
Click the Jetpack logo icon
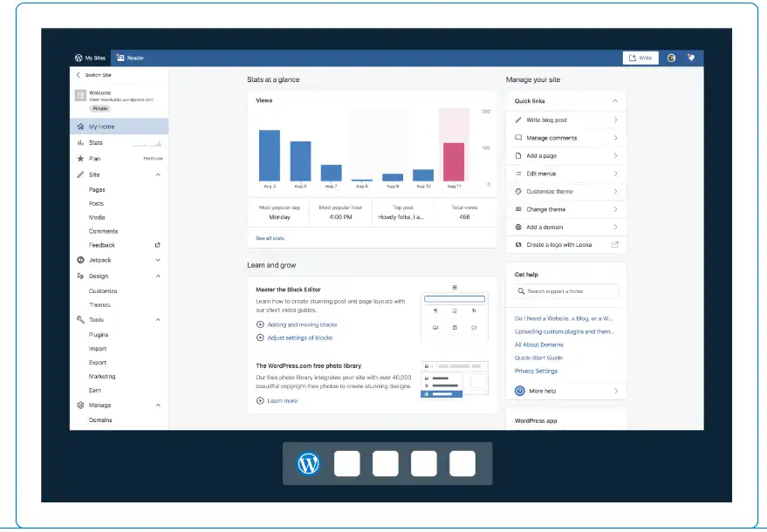(80, 260)
